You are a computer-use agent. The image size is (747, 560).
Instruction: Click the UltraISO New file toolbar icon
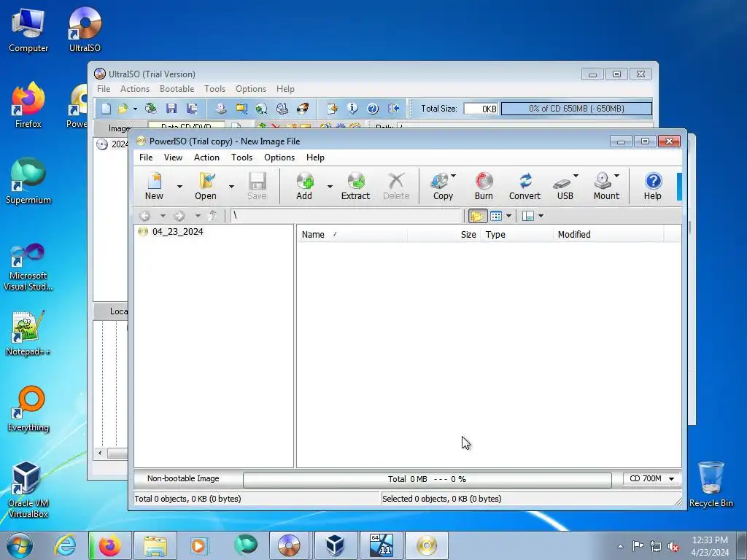point(106,109)
